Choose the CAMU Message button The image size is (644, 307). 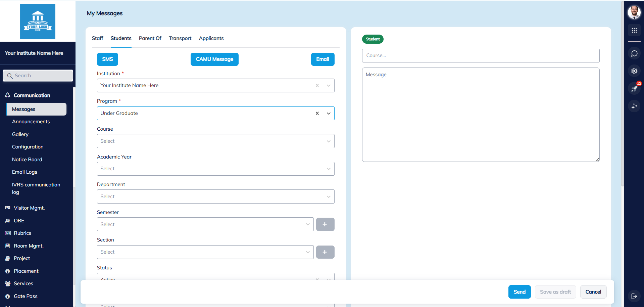(214, 59)
